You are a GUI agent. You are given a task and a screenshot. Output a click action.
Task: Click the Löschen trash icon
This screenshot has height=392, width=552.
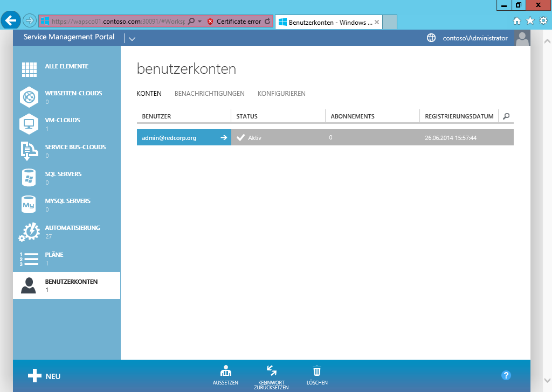[x=317, y=371]
